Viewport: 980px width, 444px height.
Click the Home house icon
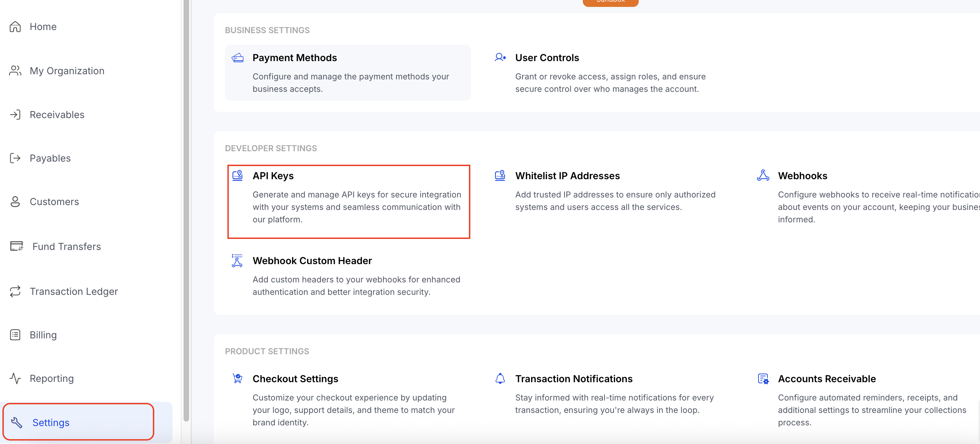pyautogui.click(x=15, y=27)
